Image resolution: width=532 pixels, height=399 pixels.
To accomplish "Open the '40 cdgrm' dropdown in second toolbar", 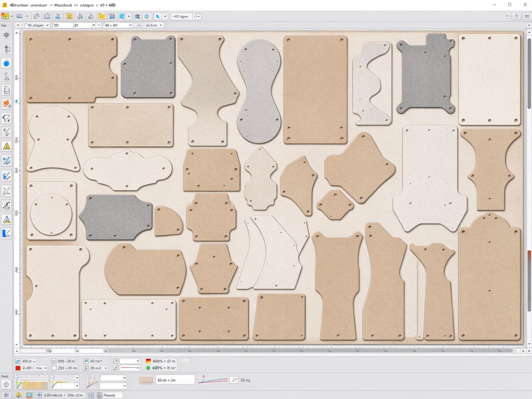I will [38, 25].
